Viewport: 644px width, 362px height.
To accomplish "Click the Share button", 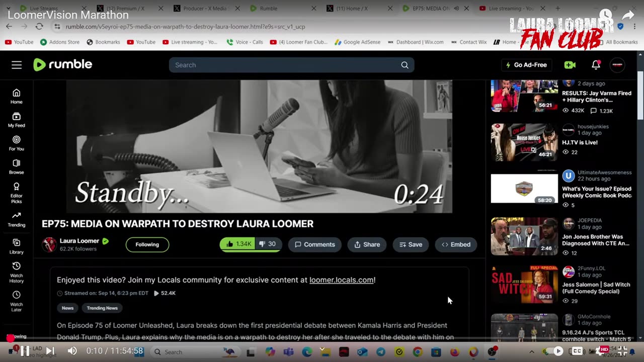I will 367,244.
